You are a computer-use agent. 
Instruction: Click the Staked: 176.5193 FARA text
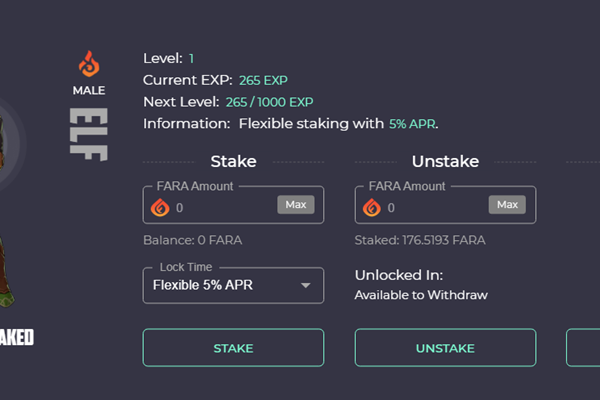(x=420, y=240)
